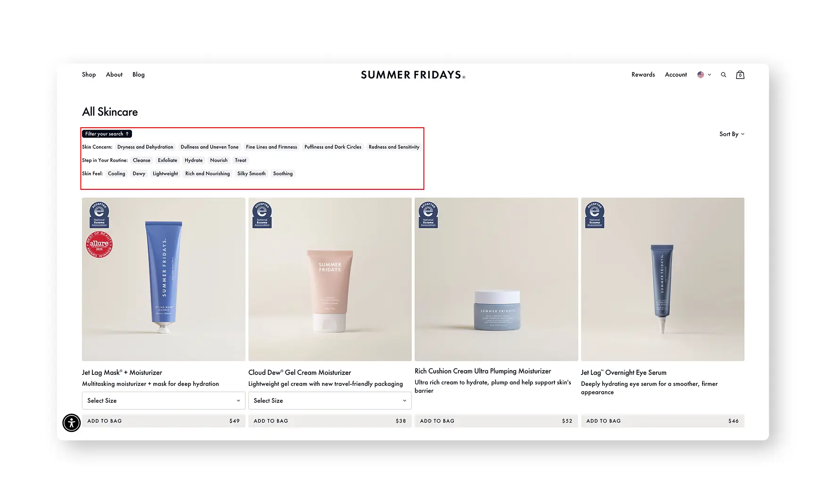Click 'Deeply hydrating eye serum' description
Viewport: 826px width, 504px height.
click(649, 388)
